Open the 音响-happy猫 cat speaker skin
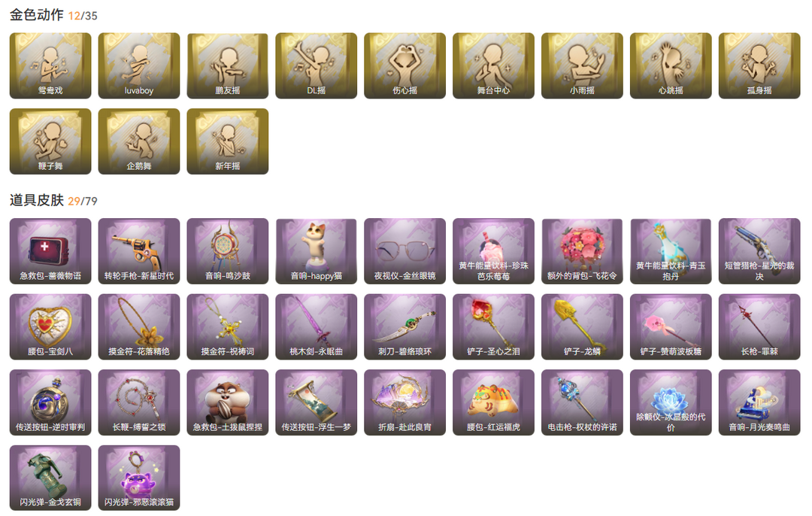This screenshot has height=516, width=812. (316, 251)
